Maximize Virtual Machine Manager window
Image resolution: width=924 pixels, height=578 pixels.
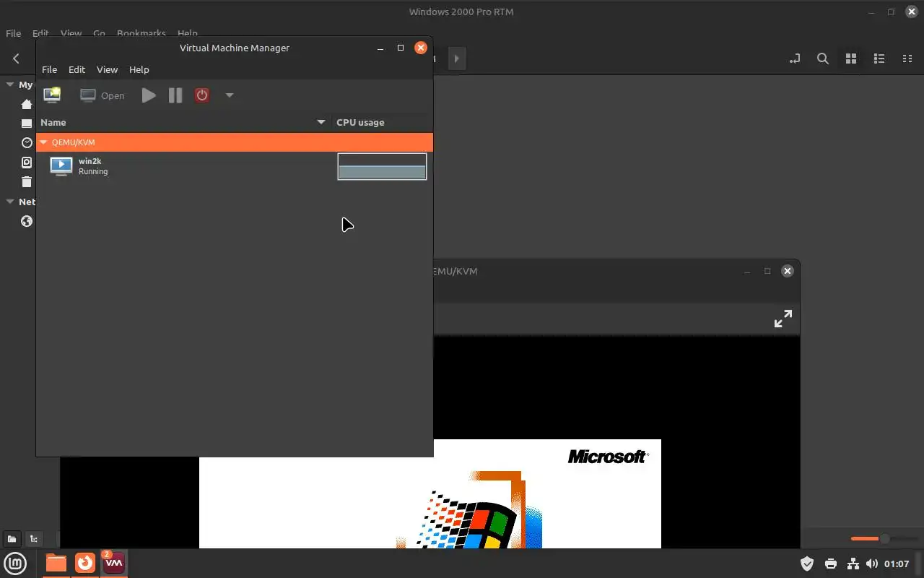pos(401,48)
